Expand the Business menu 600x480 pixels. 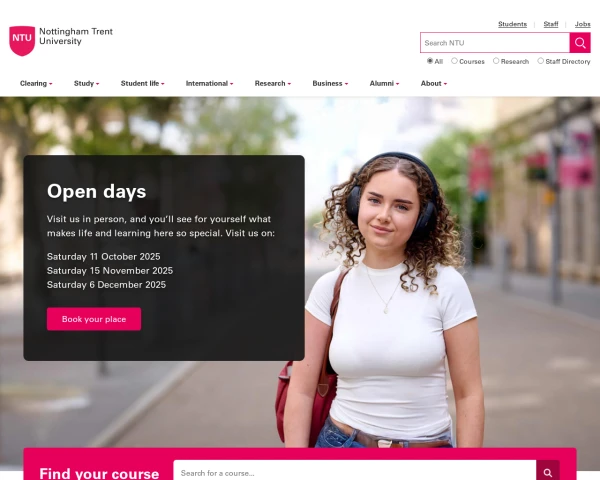[330, 83]
